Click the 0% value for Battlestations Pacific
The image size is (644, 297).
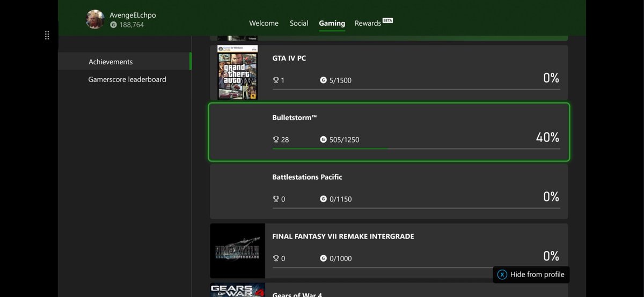[551, 197]
